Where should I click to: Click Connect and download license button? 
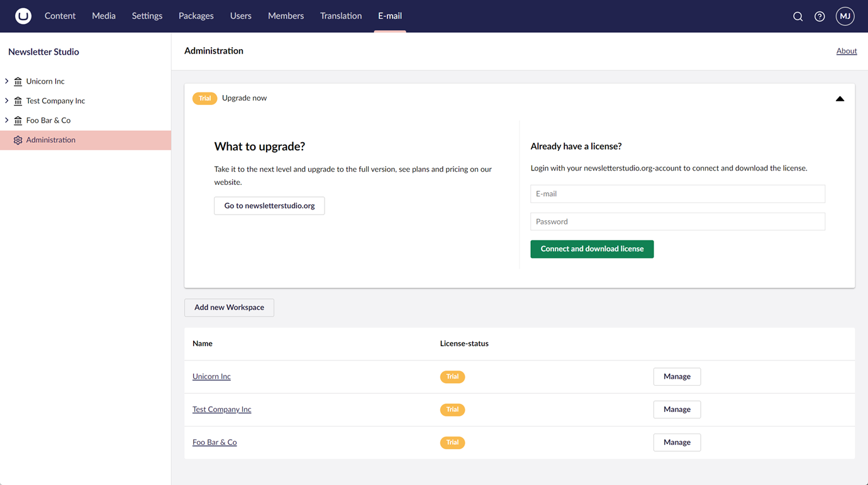[x=592, y=249]
